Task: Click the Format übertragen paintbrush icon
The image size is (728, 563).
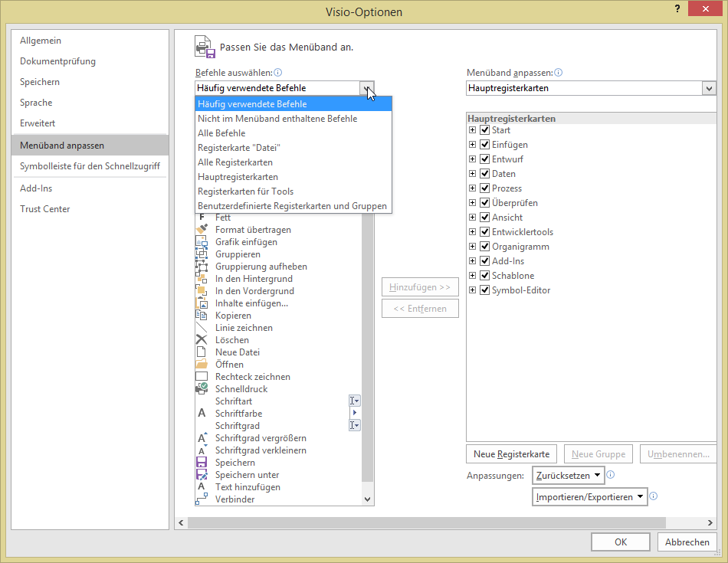Action: coord(202,229)
